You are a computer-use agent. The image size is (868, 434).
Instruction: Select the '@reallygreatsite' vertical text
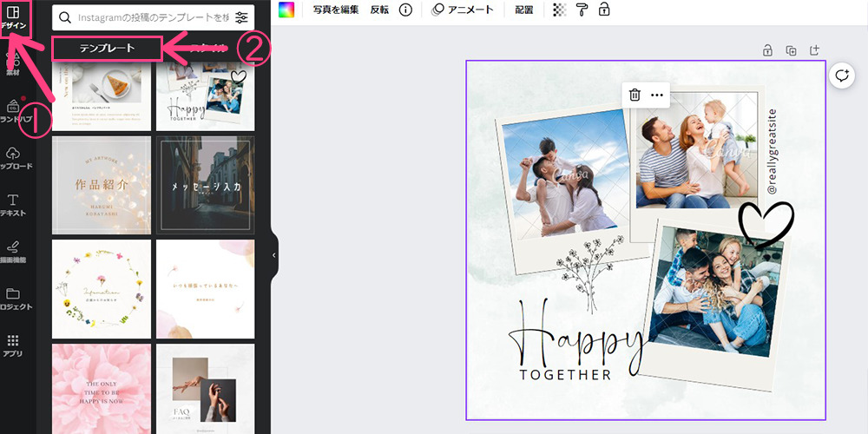point(773,152)
